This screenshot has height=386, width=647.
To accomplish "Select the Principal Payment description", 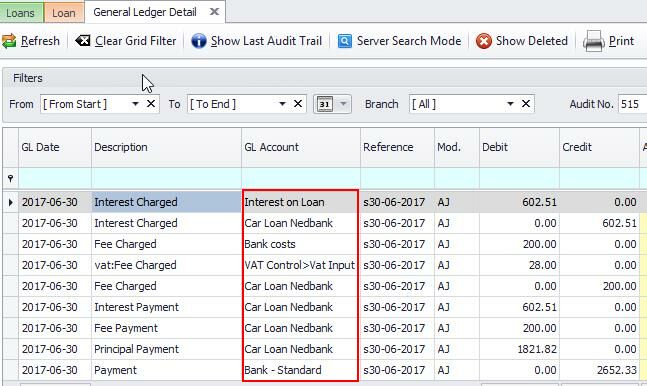I will coord(166,349).
